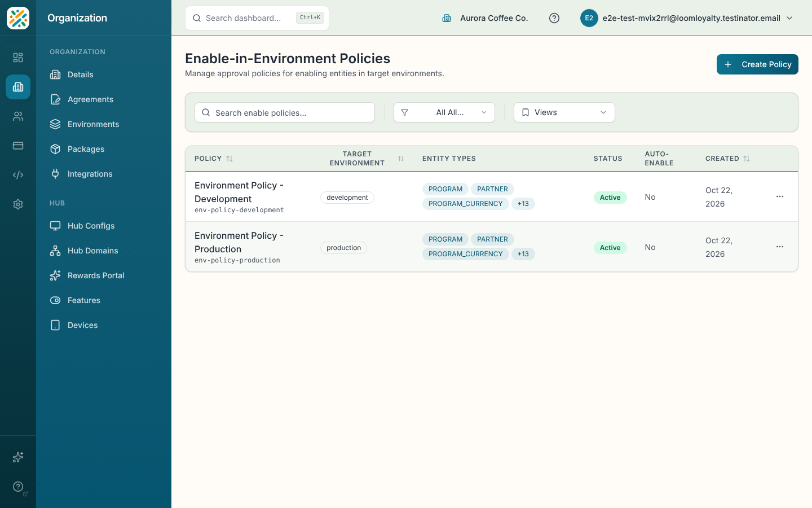This screenshot has width=812, height=508.
Task: Open the external help icon at rail bottom
Action: coord(18,487)
